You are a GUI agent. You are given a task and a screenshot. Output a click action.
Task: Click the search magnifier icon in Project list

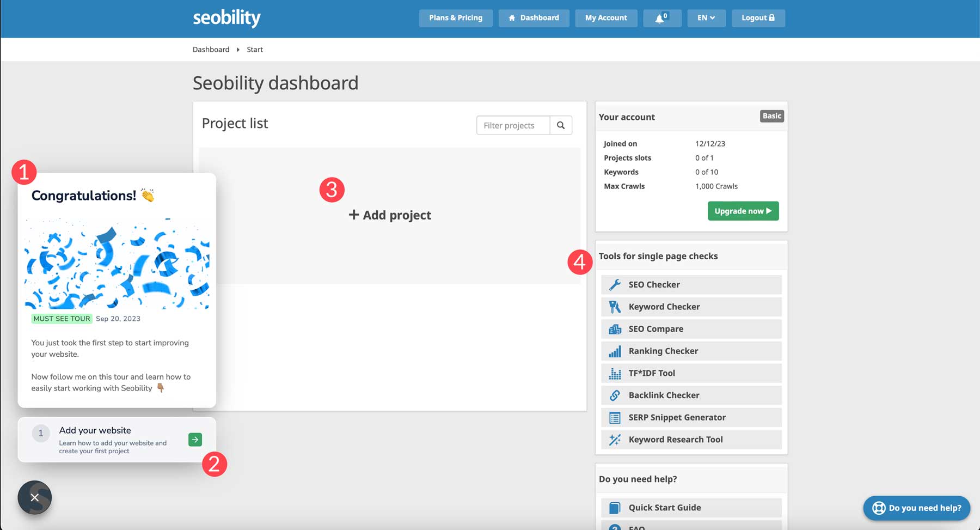(x=560, y=125)
